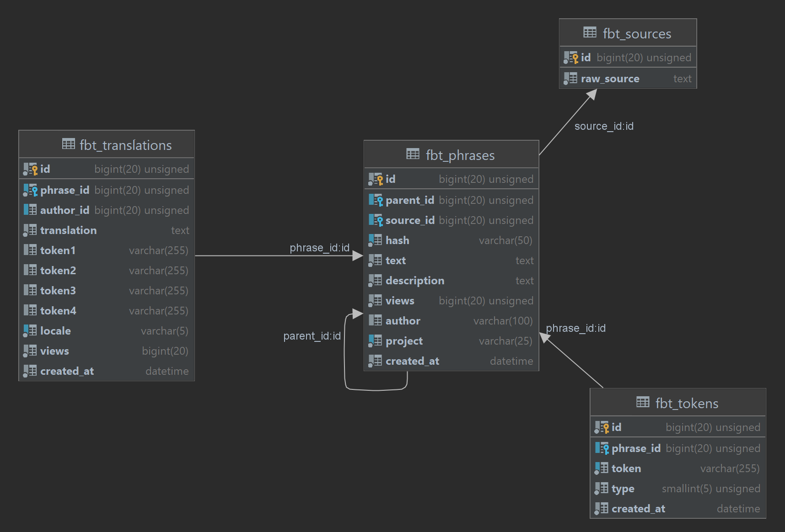Select the parent_id:id relationship label
Image resolution: width=785 pixels, height=532 pixels.
[x=312, y=336]
